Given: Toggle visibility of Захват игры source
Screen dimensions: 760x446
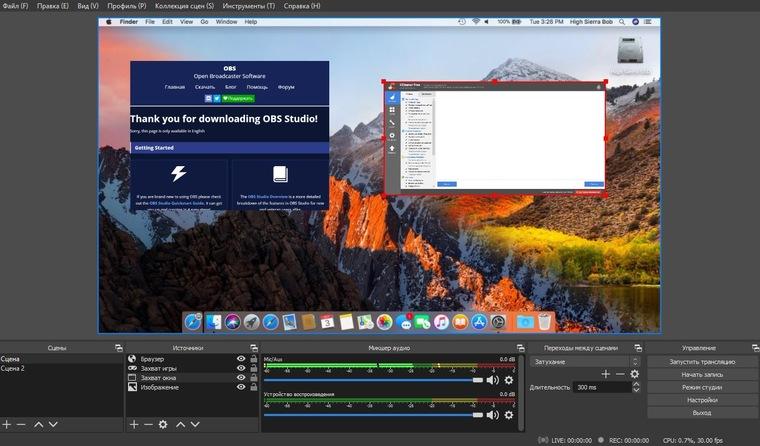Looking at the screenshot, I should (x=241, y=368).
